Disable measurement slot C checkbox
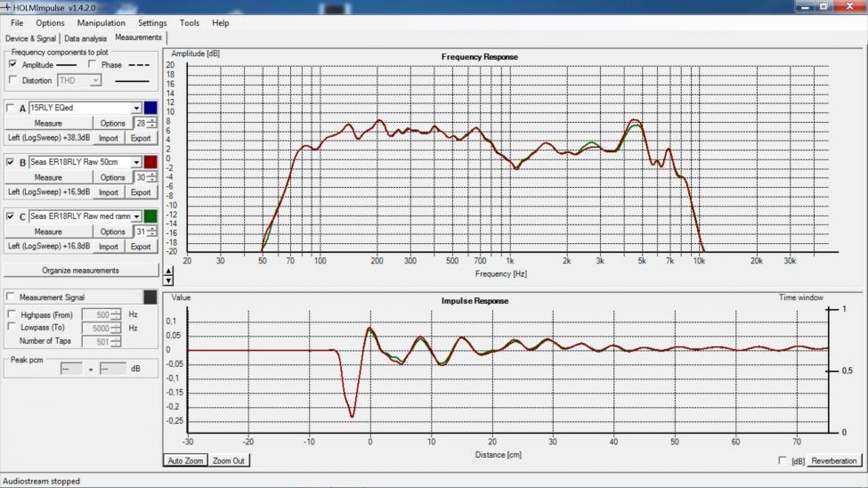This screenshot has height=488, width=868. pyautogui.click(x=10, y=216)
